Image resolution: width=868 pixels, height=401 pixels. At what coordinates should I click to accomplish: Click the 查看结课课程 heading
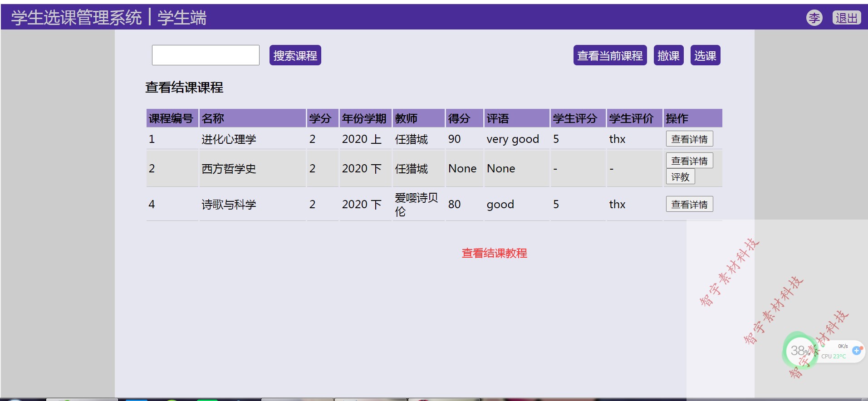(x=184, y=87)
